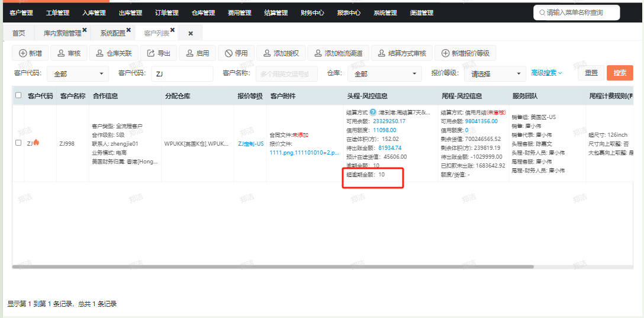
Task: Open the 渠道管理 menu
Action: coord(421,13)
